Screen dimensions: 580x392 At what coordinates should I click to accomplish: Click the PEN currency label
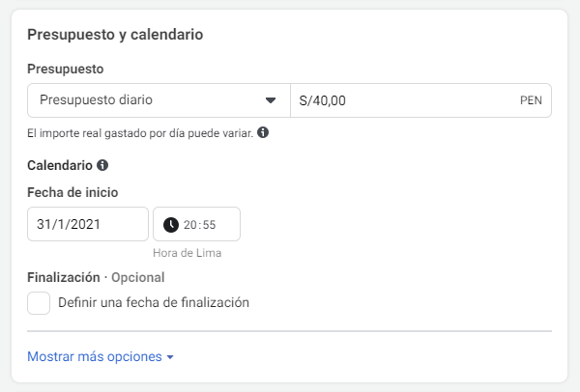[x=531, y=100]
